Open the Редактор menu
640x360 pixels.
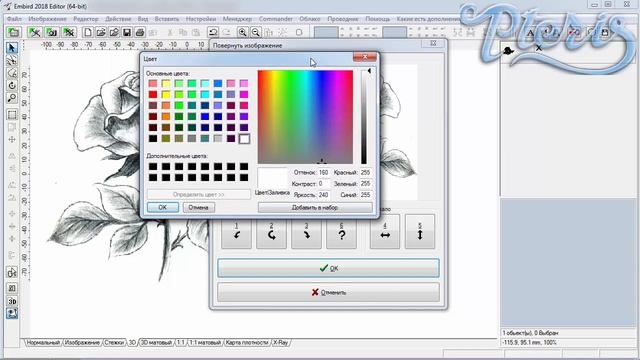click(x=86, y=19)
